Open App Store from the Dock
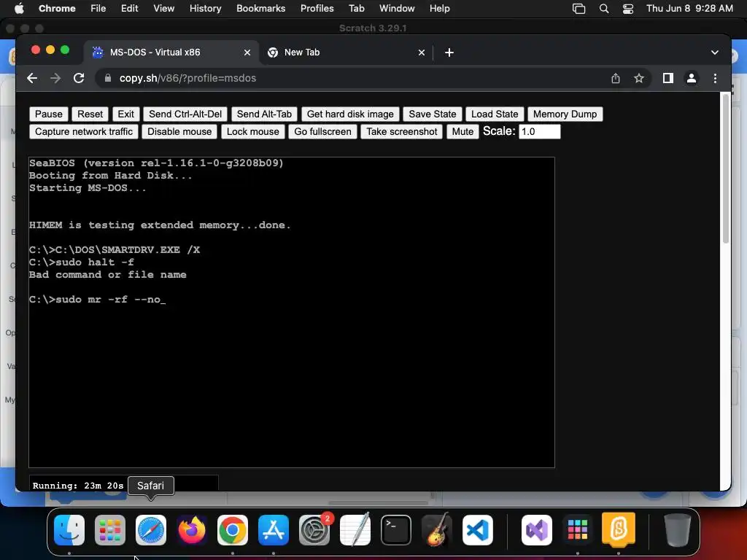The width and height of the screenshot is (747, 560). (x=274, y=530)
